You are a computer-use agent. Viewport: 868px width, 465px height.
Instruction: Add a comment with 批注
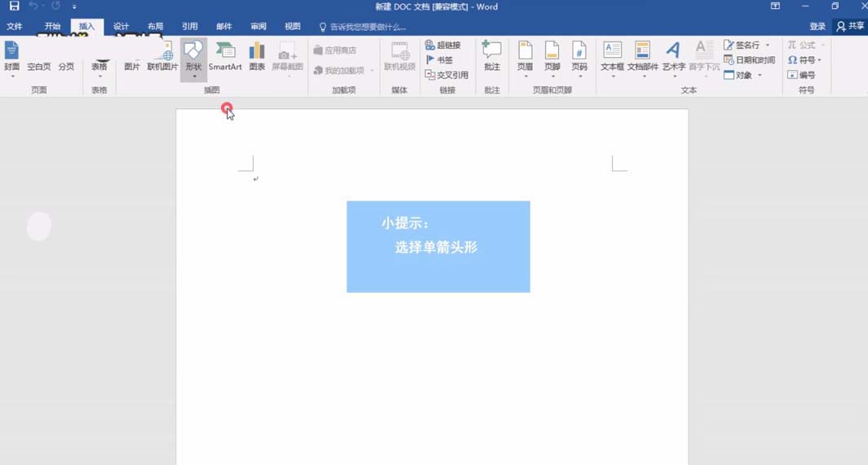click(492, 56)
